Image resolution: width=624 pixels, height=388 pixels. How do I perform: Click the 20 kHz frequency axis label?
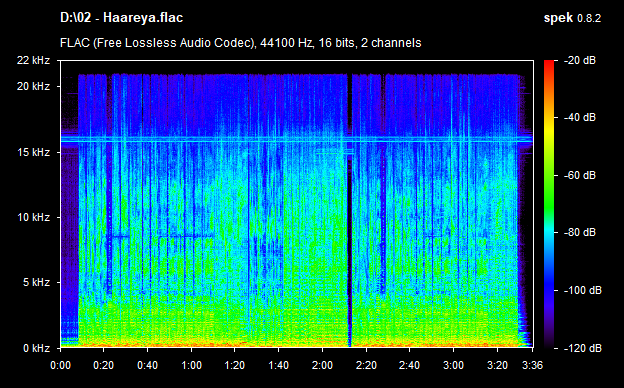point(33,86)
